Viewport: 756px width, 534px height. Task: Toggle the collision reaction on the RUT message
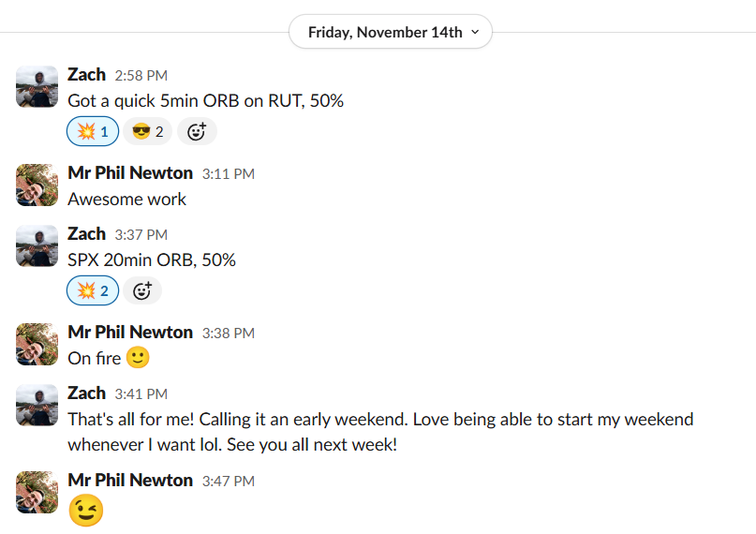click(x=93, y=132)
